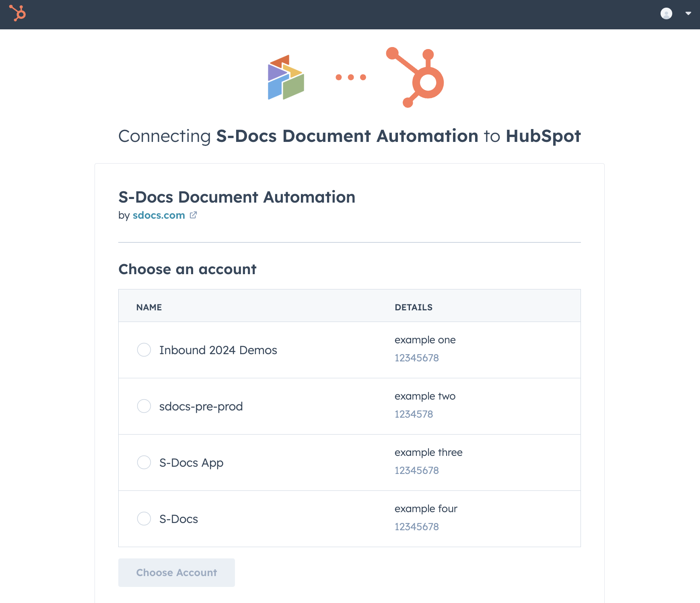Click the external link icon beside sdocs.com
The width and height of the screenshot is (700, 603).
coord(194,215)
